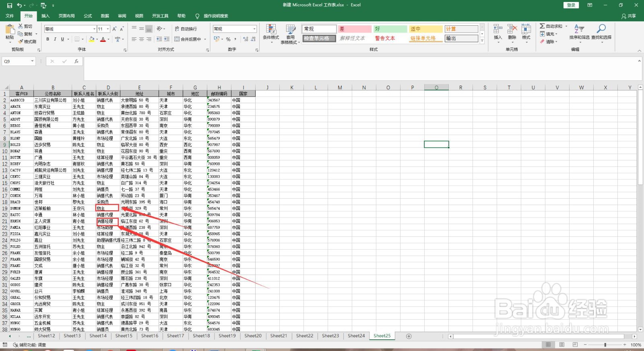Toggle Wrap Text (自动换行)
The image size is (644, 351).
(186, 29)
